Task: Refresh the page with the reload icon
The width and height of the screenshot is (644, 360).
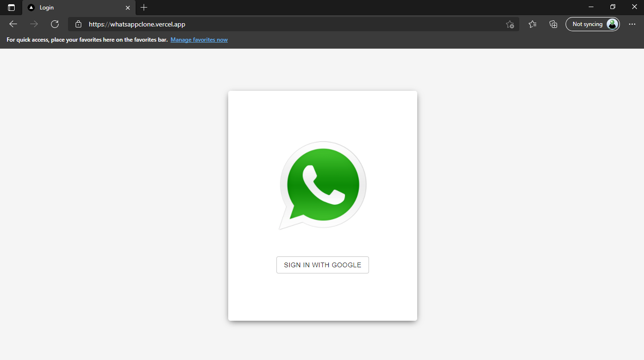Action: (x=55, y=24)
